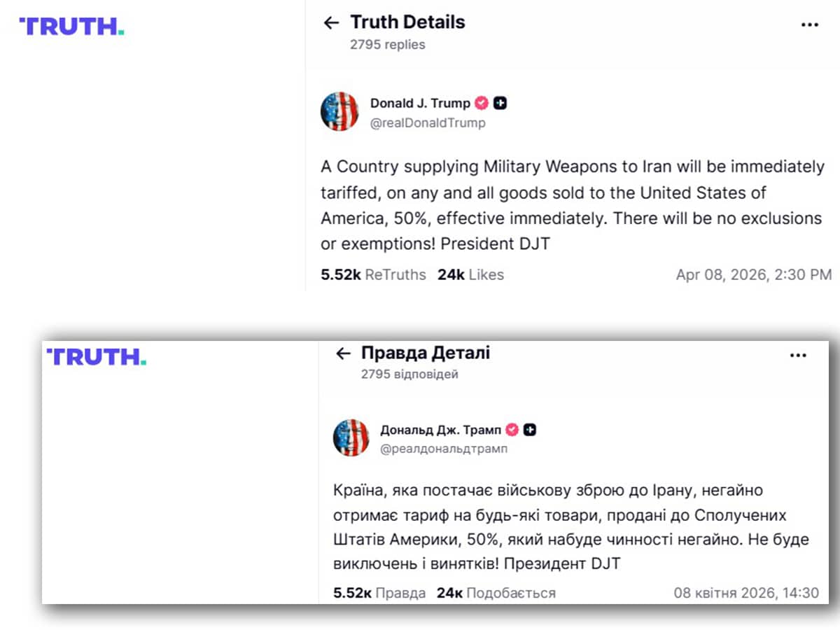Open the @realDonaldTrump handle link

428,122
